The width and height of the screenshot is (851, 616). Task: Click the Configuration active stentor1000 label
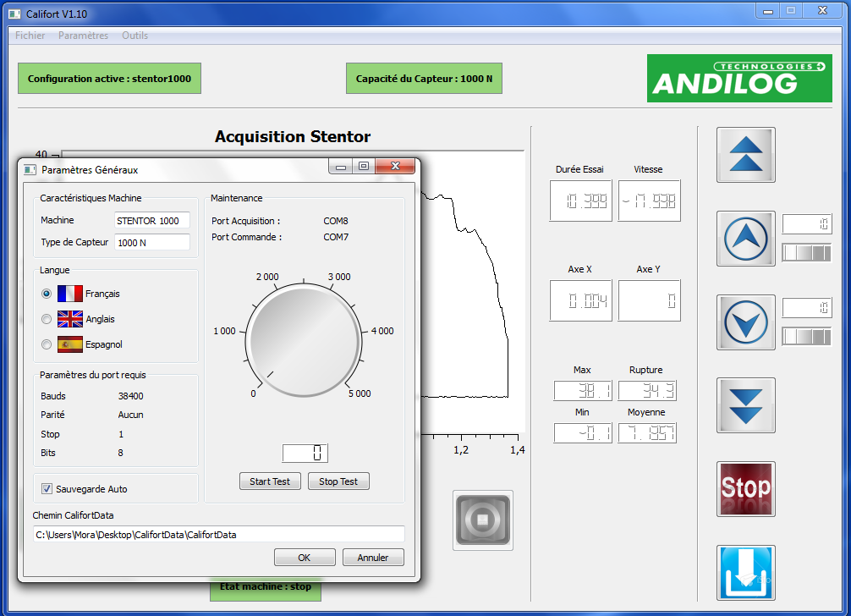(110, 78)
